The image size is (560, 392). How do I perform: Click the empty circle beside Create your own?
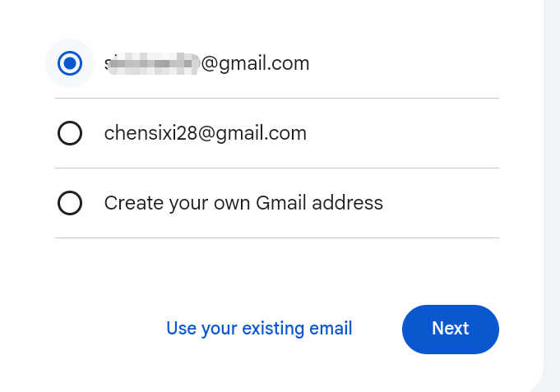[70, 203]
